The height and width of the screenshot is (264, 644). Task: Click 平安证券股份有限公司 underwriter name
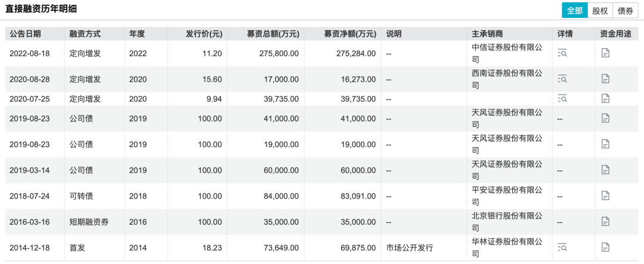(507, 195)
